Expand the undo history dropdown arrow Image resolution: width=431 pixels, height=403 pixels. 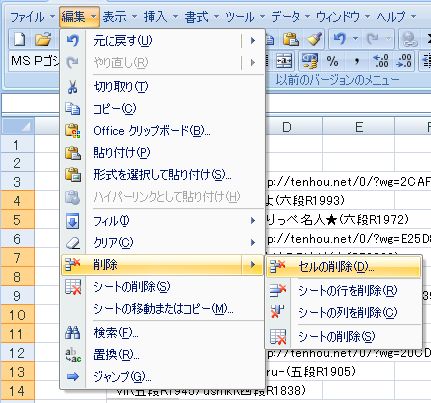tap(356, 39)
